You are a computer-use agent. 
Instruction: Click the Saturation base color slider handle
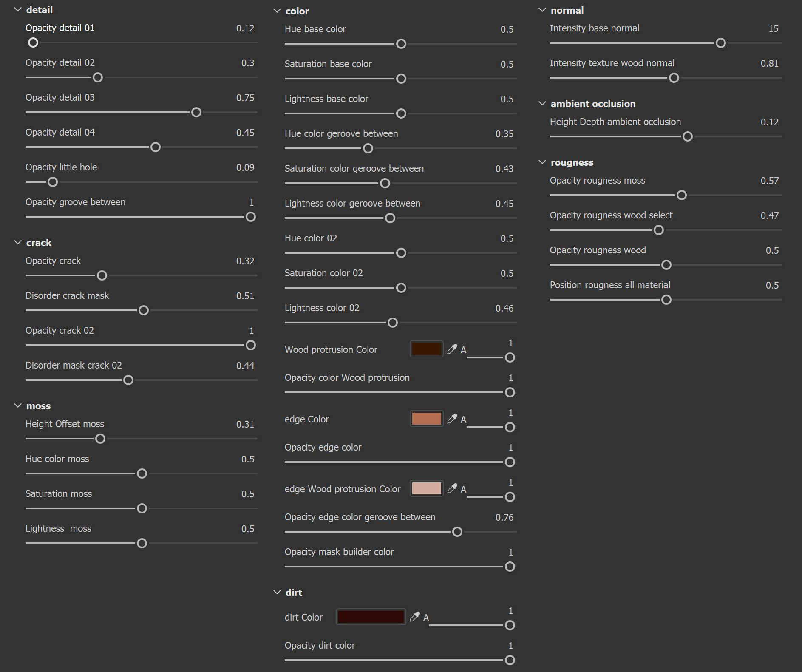(401, 79)
